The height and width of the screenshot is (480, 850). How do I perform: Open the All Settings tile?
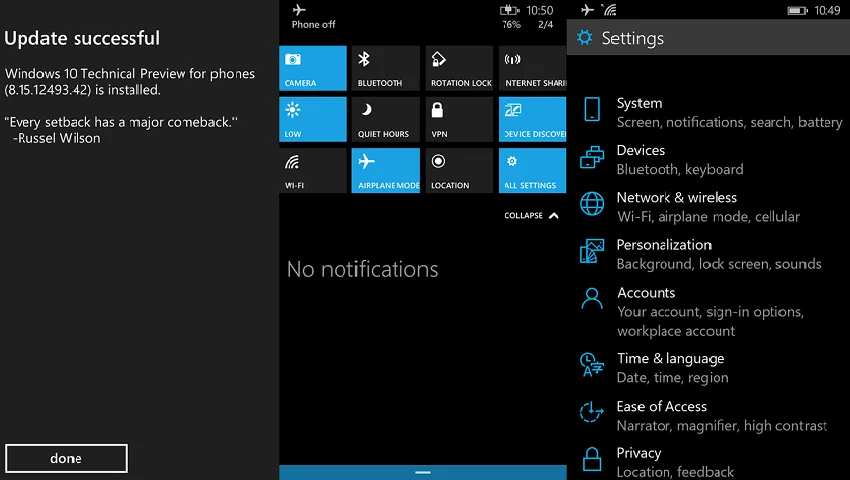coord(532,170)
